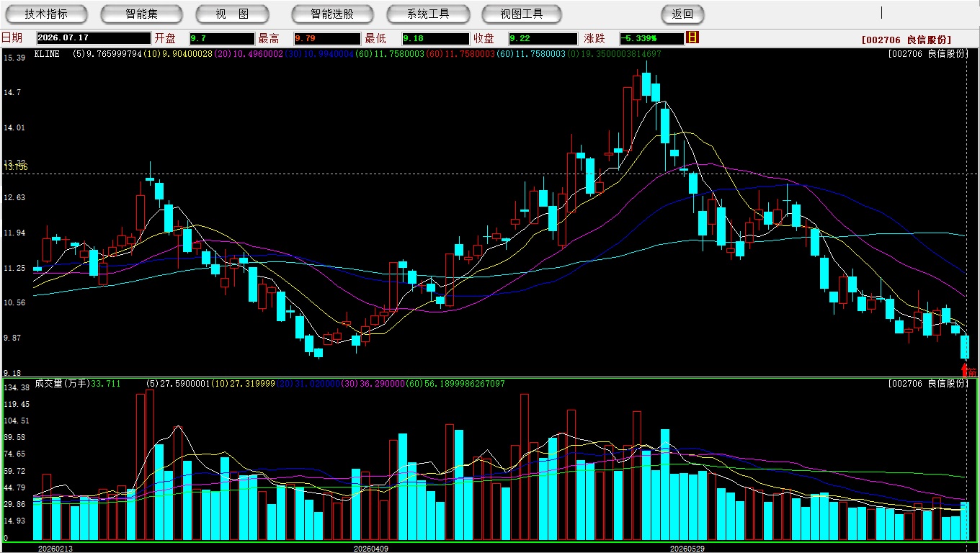Click the 视 图 button
Image resolution: width=980 pixels, height=553 pixels.
tap(232, 14)
